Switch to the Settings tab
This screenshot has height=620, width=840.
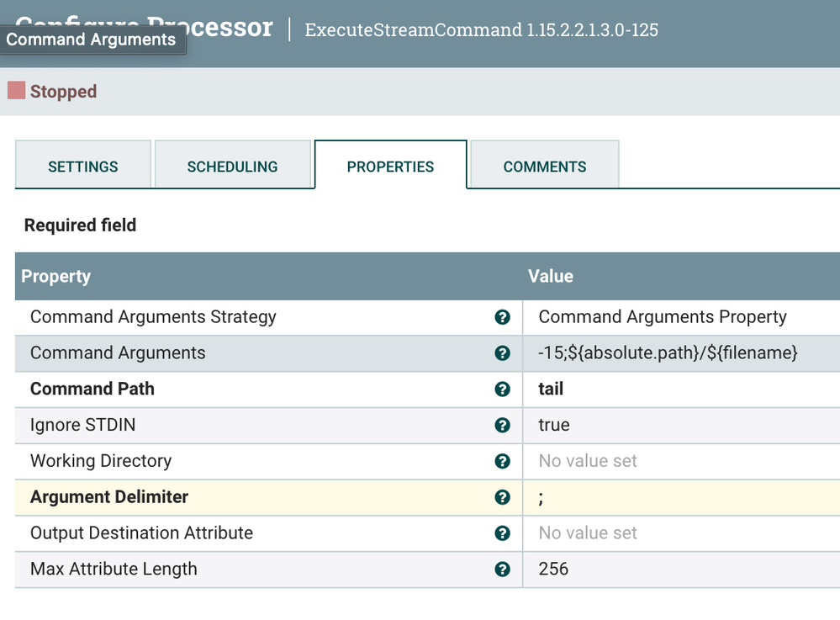pos(83,165)
